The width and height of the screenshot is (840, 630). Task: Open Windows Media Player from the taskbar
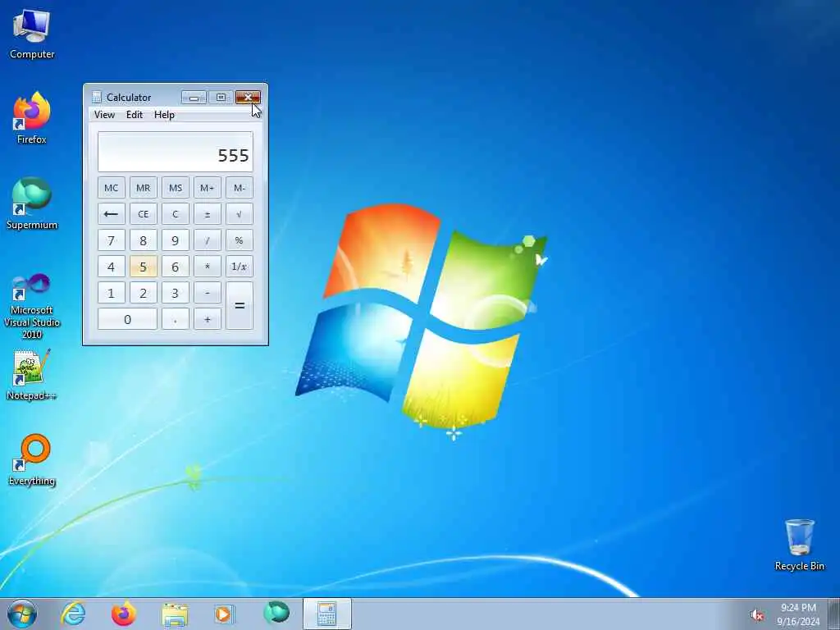pyautogui.click(x=225, y=614)
